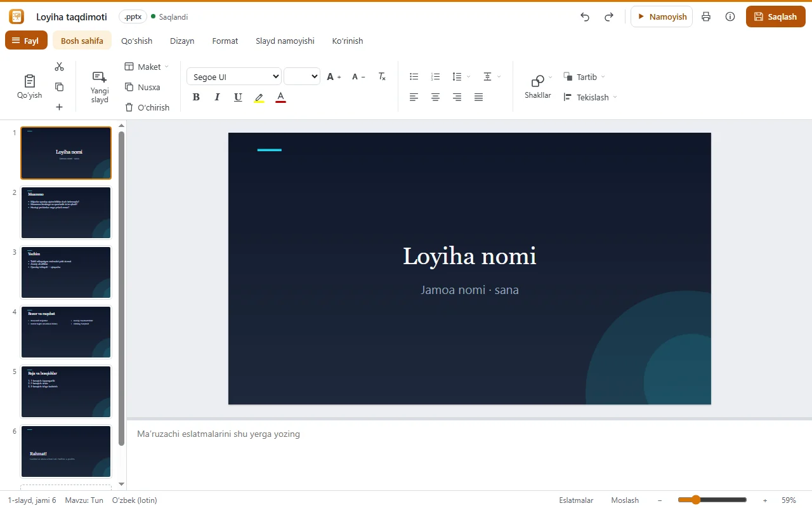Select slide 3 Yechim thumbnail
This screenshot has height=508, width=812.
pyautogui.click(x=66, y=272)
